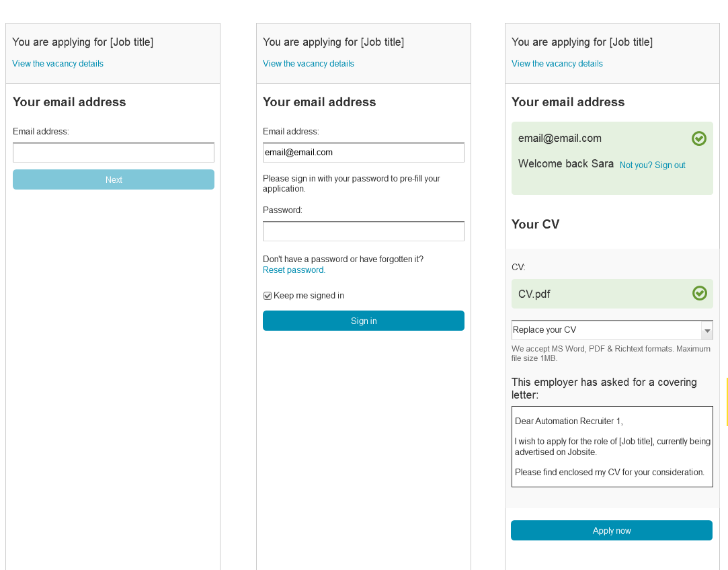Viewport: 728px width, 570px height.
Task: Open View the vacancy details above the Welcome back panel
Action: tap(557, 64)
